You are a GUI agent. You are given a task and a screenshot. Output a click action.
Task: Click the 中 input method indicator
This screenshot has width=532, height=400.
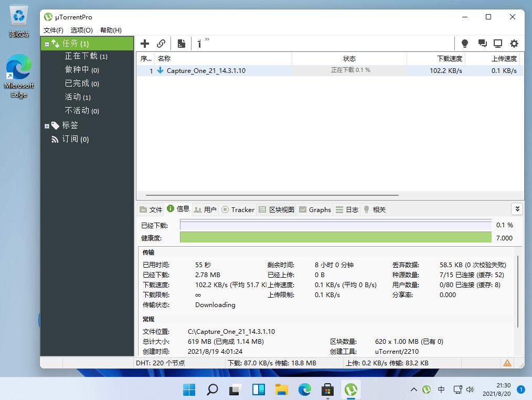click(x=441, y=390)
